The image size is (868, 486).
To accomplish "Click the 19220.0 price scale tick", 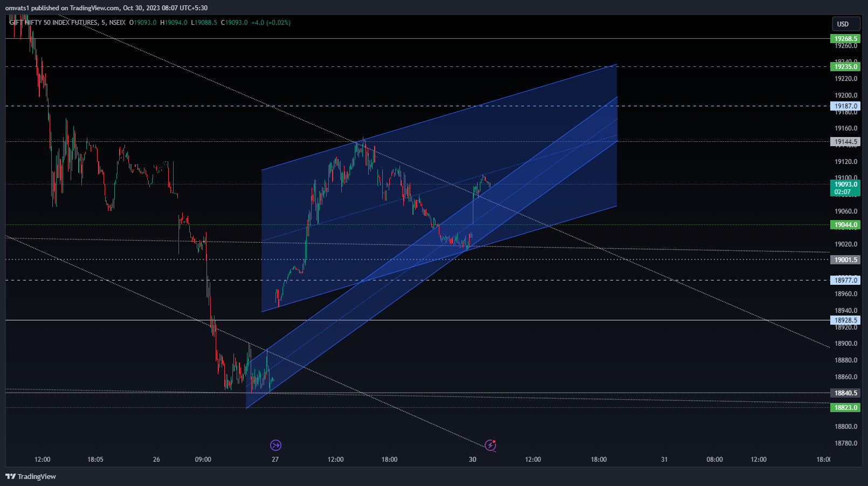I will (x=846, y=79).
